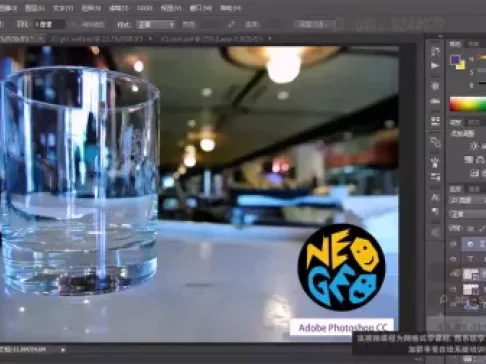Open the History panel icon
This screenshot has height=364, width=486.
[435, 51]
